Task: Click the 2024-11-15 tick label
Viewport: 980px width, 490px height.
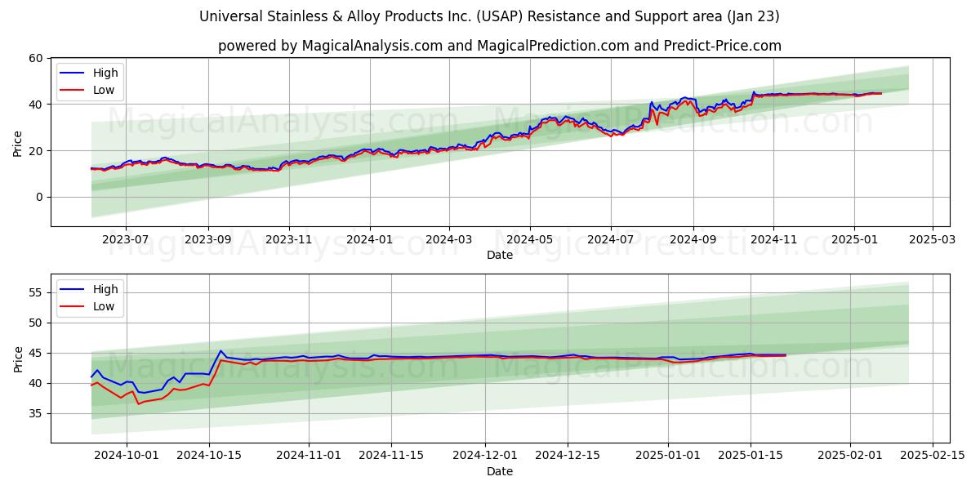Action: (x=391, y=457)
